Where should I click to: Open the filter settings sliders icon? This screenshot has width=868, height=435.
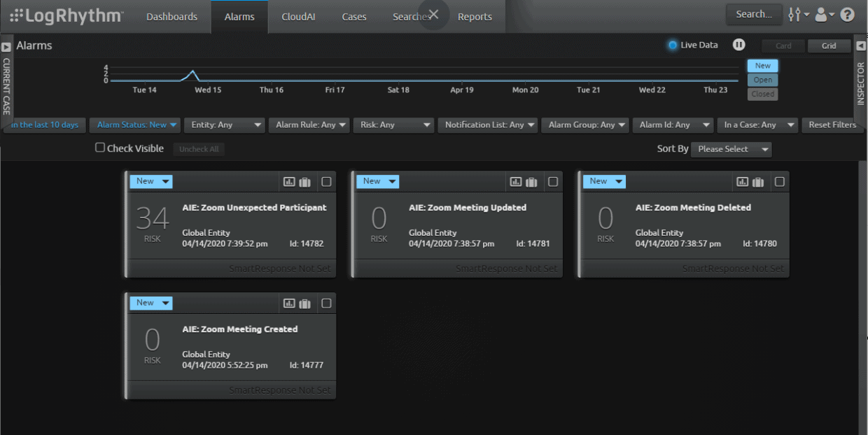pos(794,14)
